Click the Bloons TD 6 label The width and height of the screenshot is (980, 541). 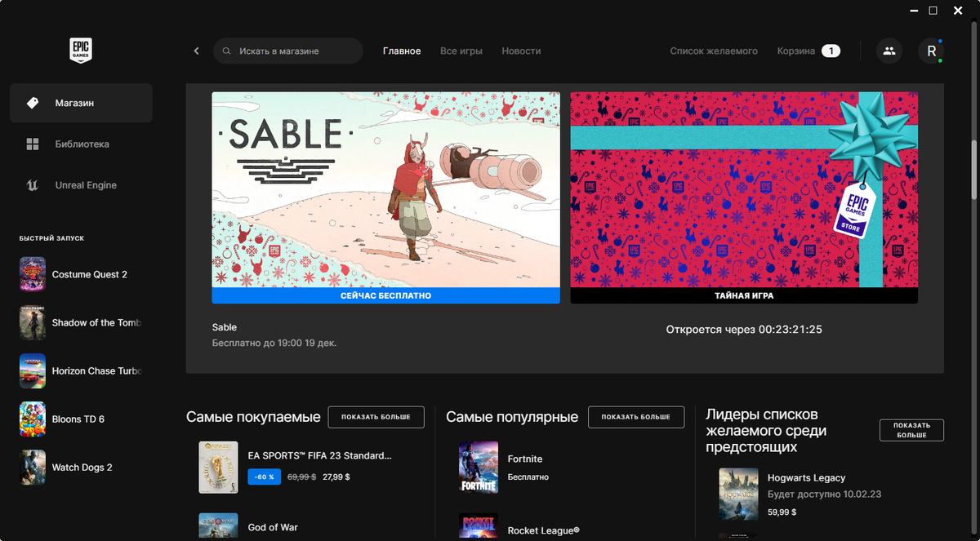[78, 419]
